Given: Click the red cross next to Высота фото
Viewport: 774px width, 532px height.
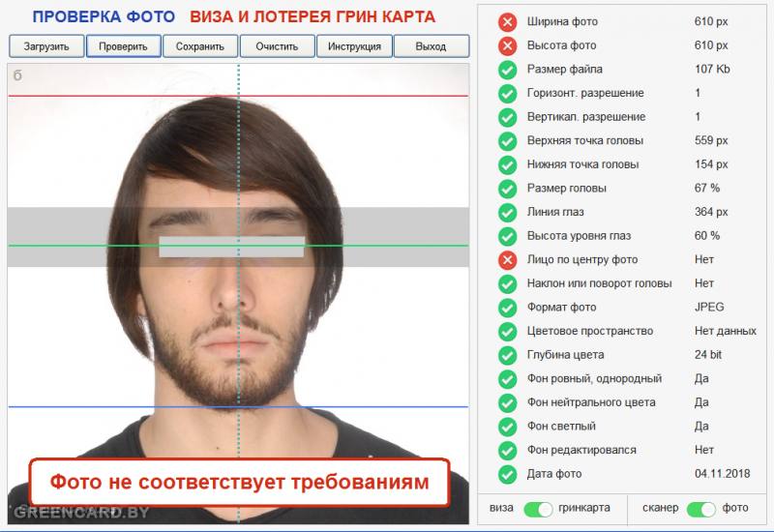Looking at the screenshot, I should tap(507, 45).
